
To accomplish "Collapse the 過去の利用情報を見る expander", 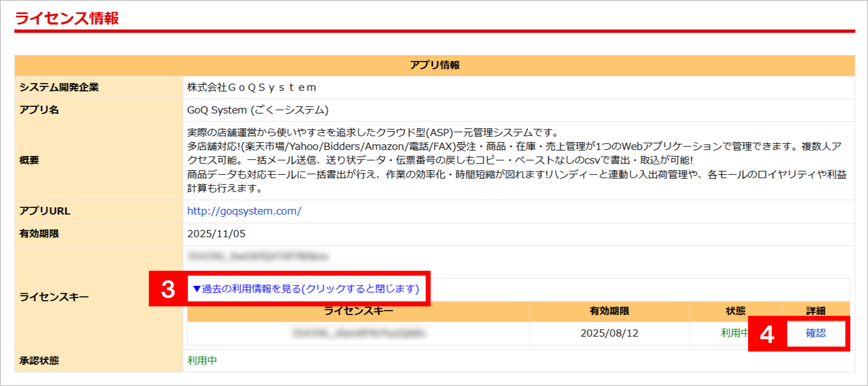I will tap(306, 289).
